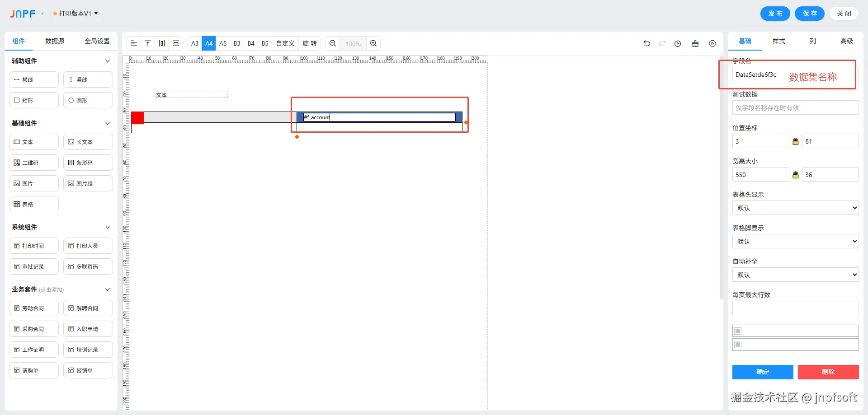The image size is (868, 415).
Task: Toggle the width-height size lock icon
Action: 796,175
